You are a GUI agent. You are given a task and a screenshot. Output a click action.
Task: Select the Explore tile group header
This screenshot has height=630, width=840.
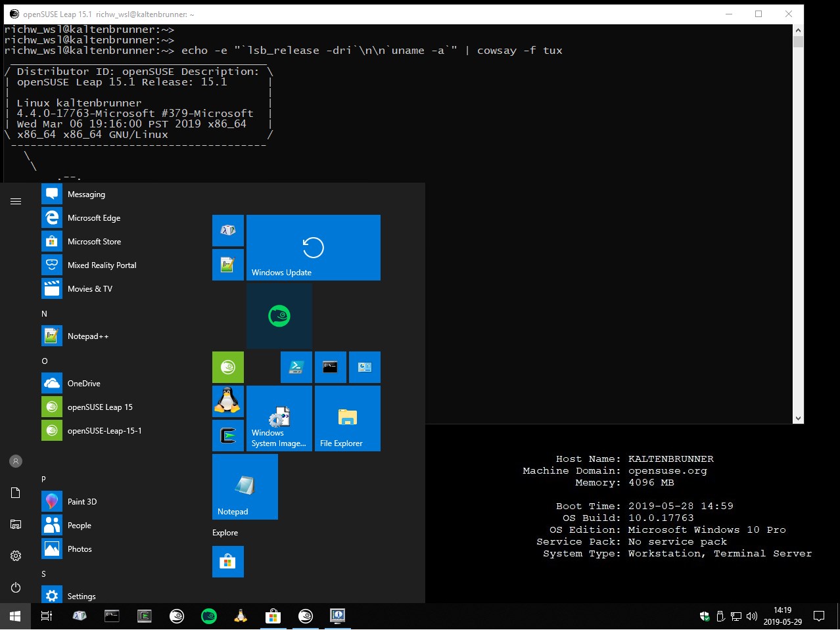click(x=225, y=533)
